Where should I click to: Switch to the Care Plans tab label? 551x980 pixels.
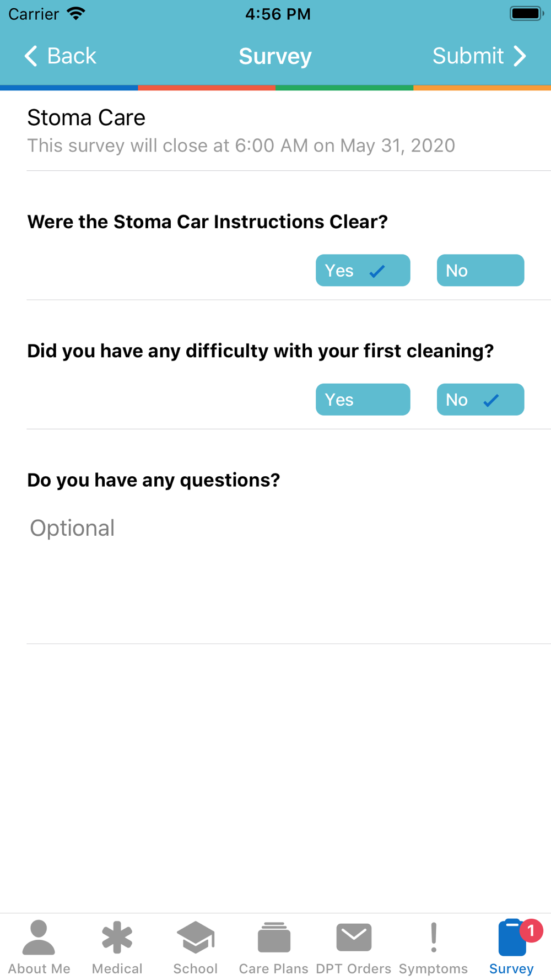pos(274,968)
